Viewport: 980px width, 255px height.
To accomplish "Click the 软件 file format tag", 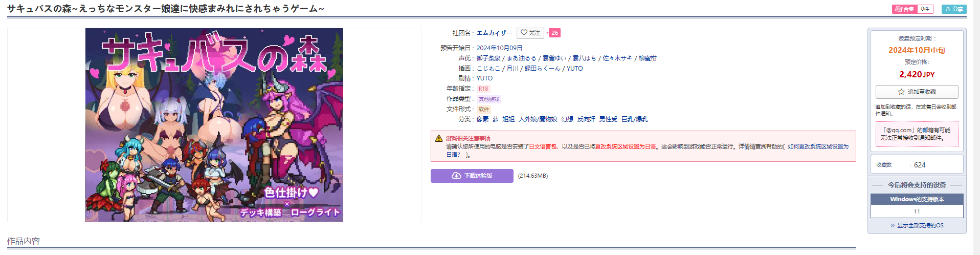I will click(x=484, y=109).
